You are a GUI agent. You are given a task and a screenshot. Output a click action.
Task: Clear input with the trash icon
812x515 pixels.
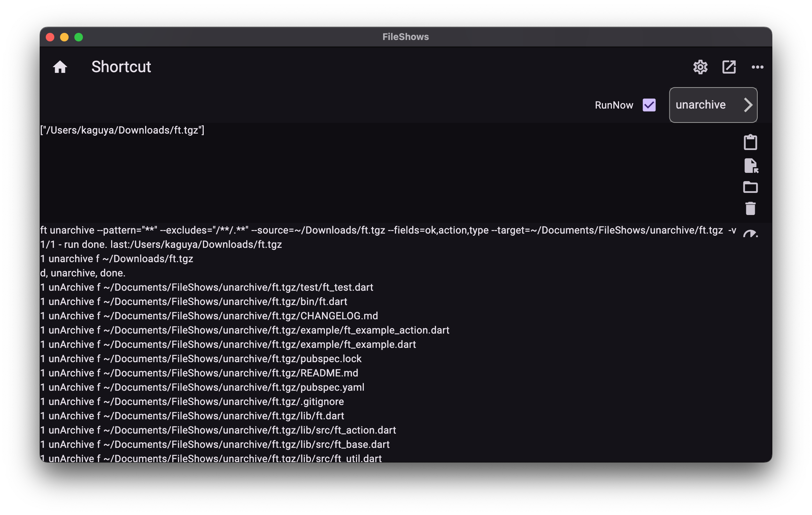click(x=750, y=209)
